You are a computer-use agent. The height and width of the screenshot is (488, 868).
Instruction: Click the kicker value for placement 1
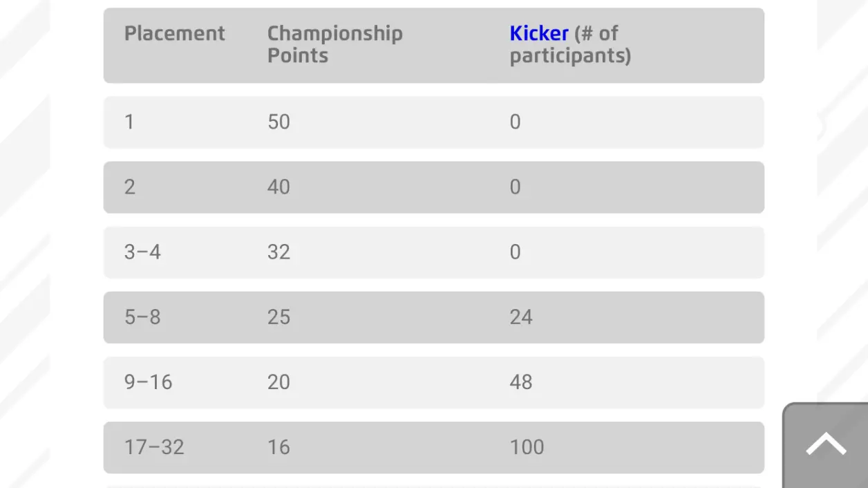pyautogui.click(x=515, y=122)
